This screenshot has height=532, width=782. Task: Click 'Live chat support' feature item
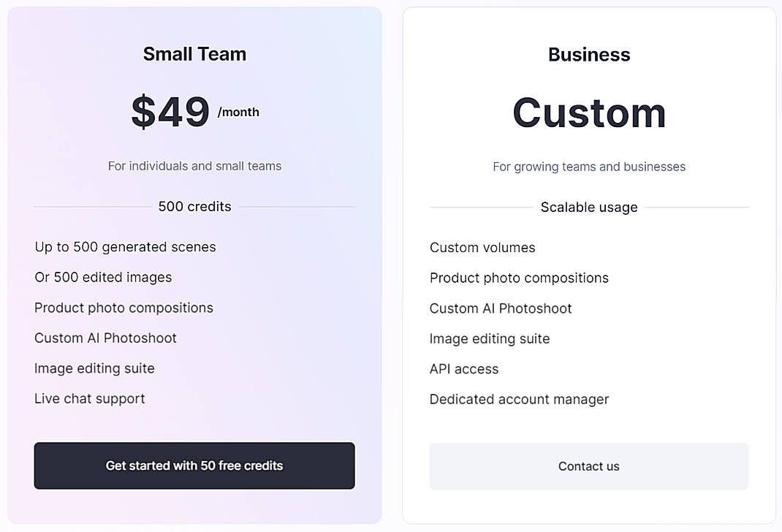coord(89,398)
